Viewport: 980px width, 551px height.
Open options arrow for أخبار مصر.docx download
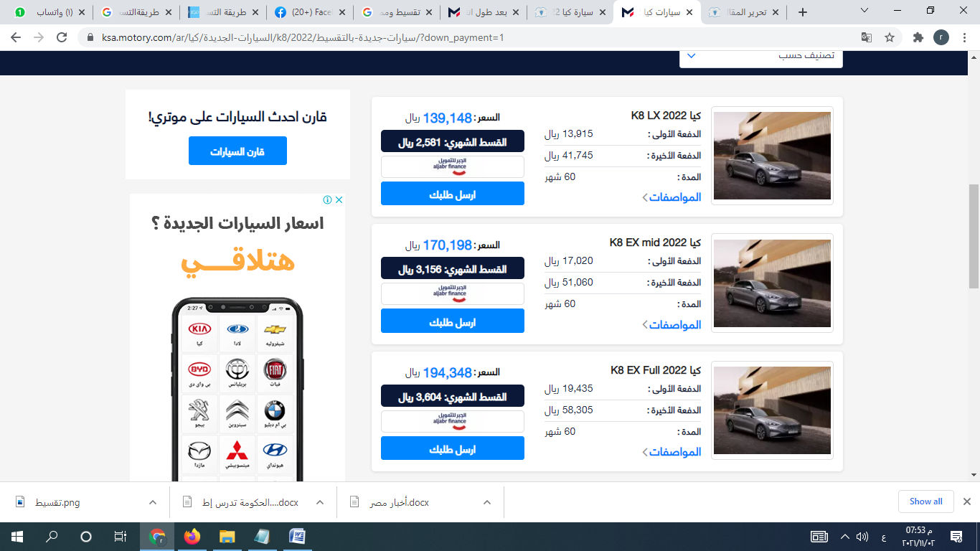coord(486,502)
